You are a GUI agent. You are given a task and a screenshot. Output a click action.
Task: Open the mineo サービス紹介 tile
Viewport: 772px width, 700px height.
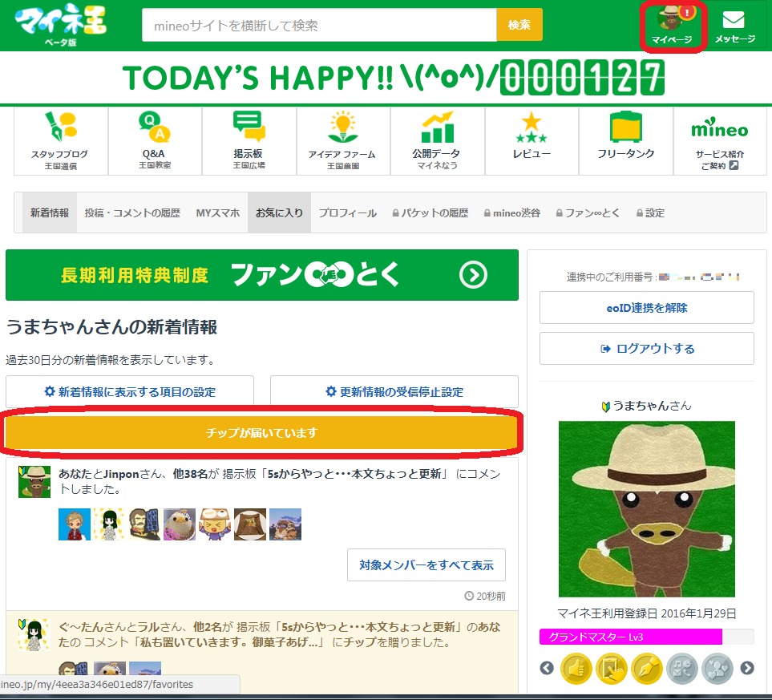[x=719, y=141]
